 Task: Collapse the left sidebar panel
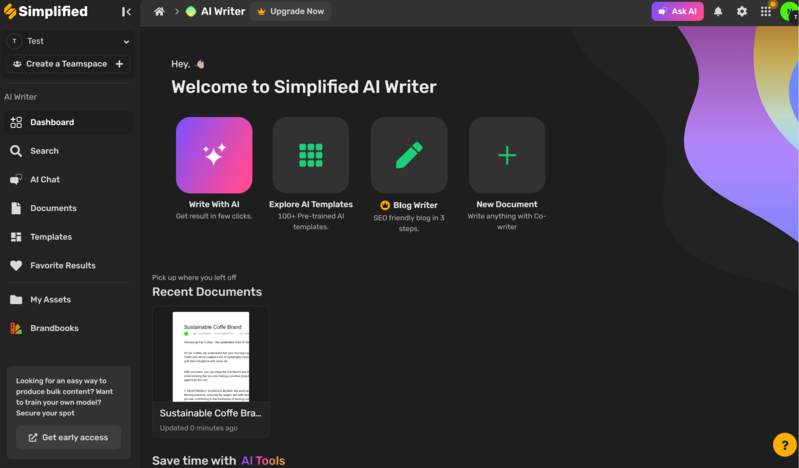pos(126,12)
